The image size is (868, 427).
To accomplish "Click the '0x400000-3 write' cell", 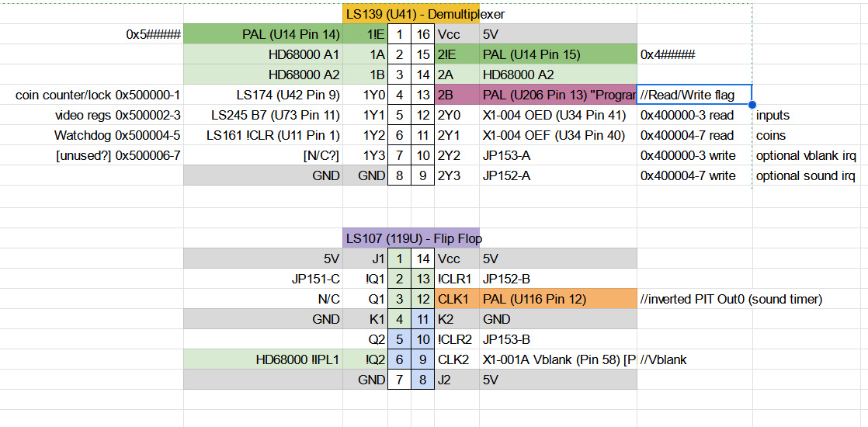I will 695,155.
